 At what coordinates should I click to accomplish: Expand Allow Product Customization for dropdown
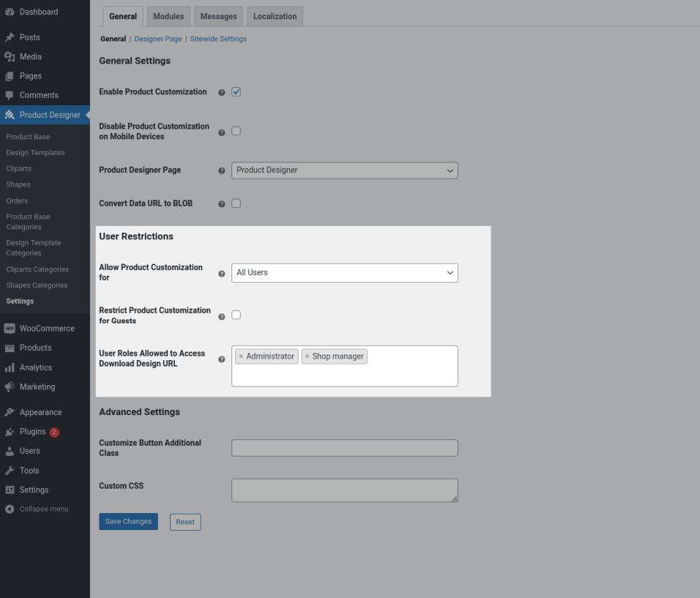(344, 273)
